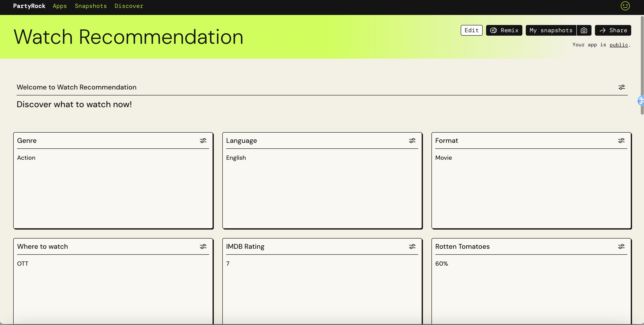Click the smiley profile icon
The height and width of the screenshot is (325, 644).
(625, 6)
